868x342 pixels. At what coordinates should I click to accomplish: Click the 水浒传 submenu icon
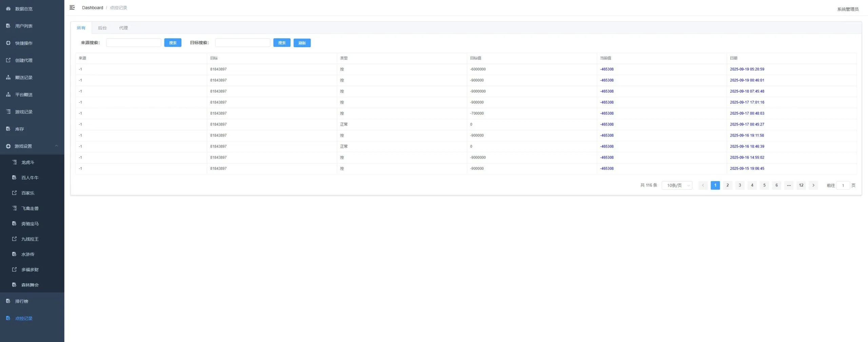coord(14,254)
